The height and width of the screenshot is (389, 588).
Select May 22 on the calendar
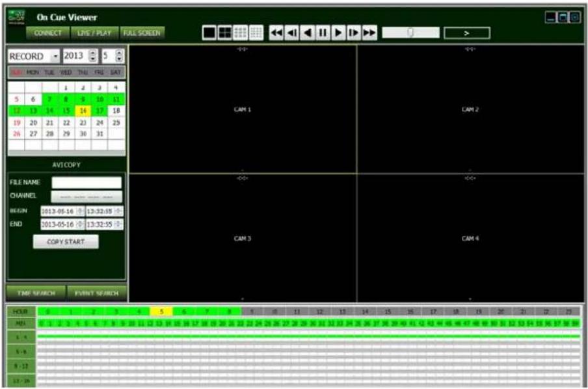[x=66, y=123]
